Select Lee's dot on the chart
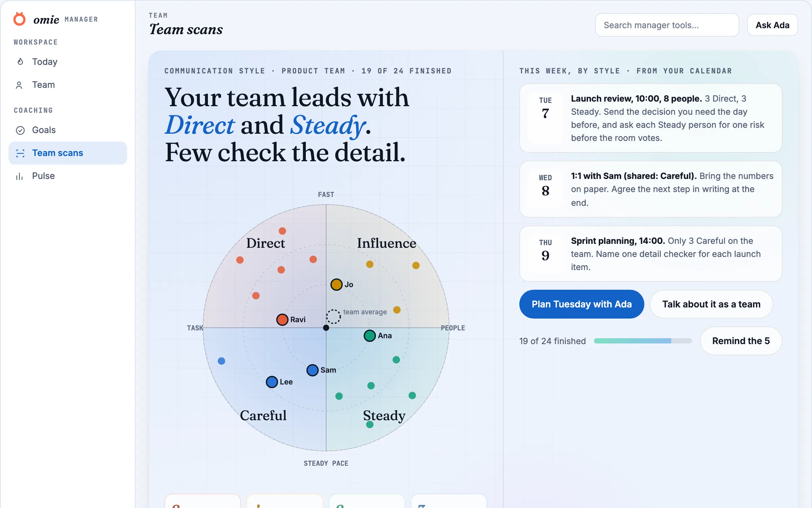 coord(272,382)
